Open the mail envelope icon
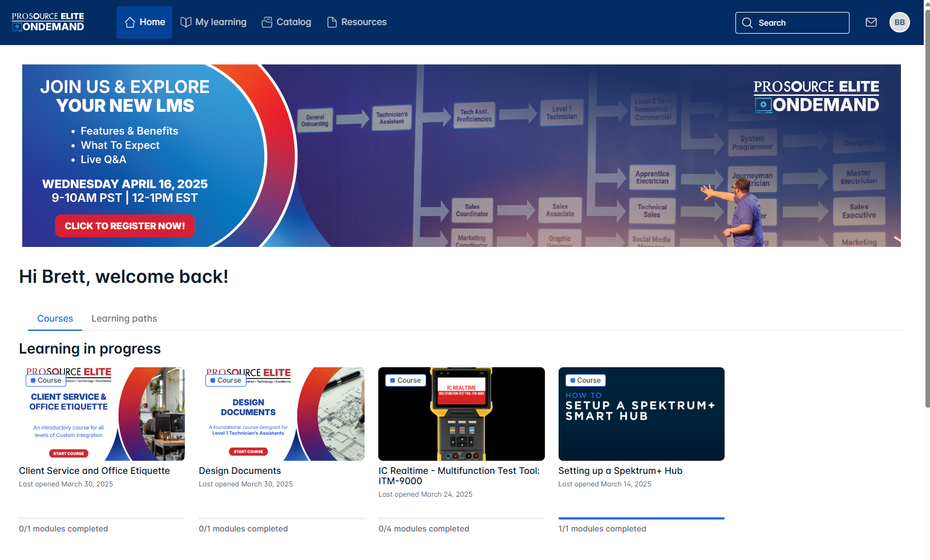 click(x=871, y=22)
